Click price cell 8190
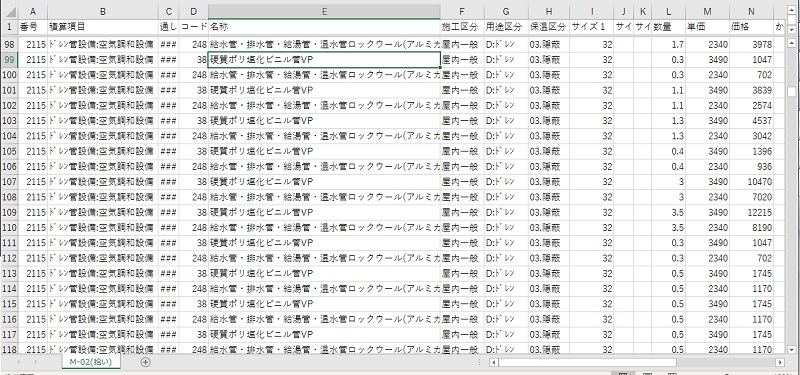 click(x=752, y=228)
